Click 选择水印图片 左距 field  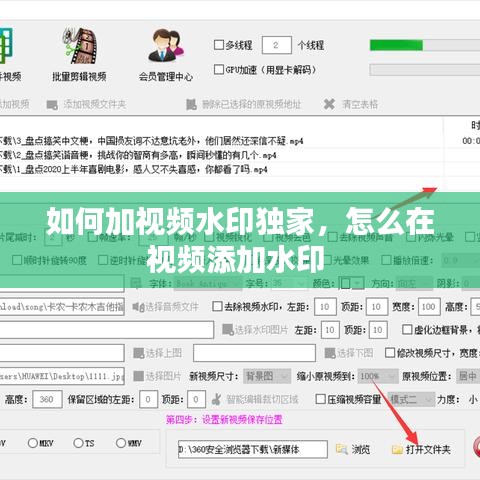coord(330,330)
